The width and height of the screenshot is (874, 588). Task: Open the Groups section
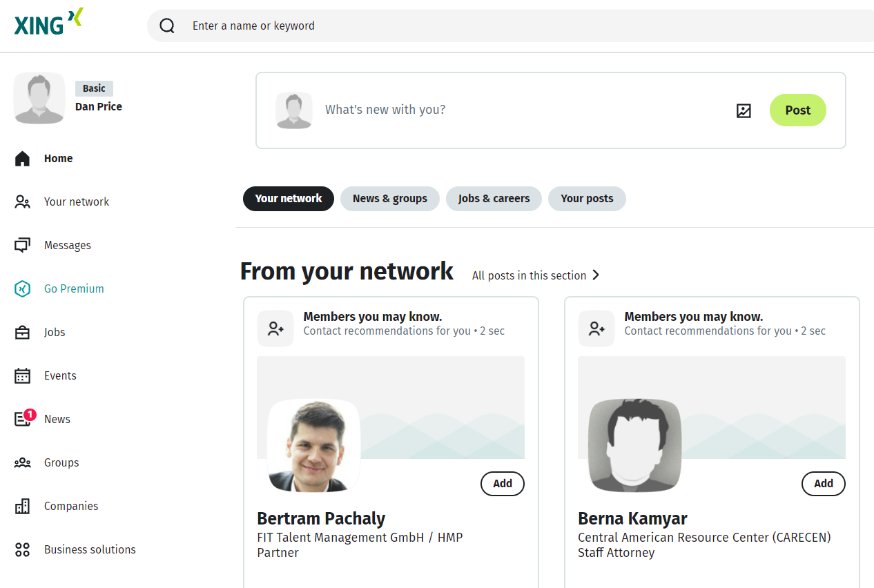[x=61, y=462]
